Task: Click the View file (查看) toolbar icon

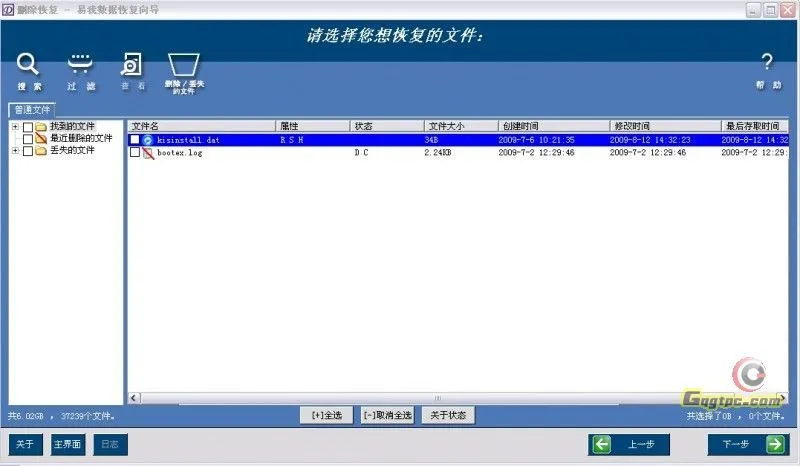Action: pos(132,64)
